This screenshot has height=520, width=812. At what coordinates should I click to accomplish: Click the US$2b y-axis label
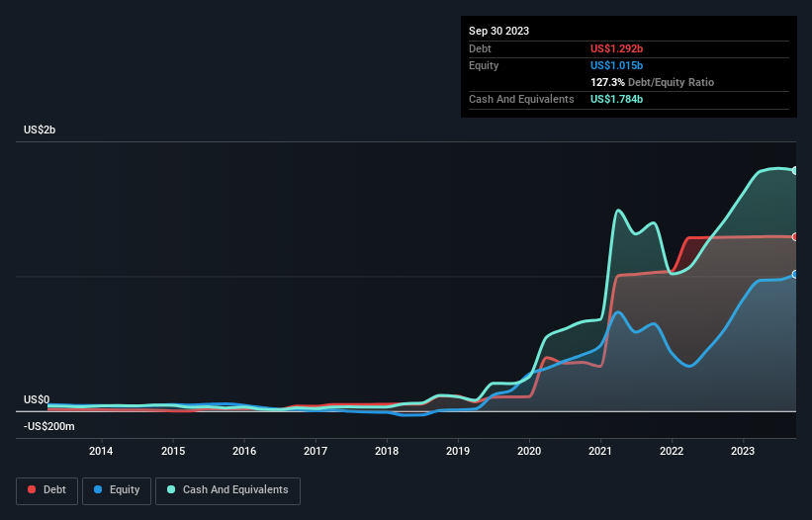click(x=40, y=130)
